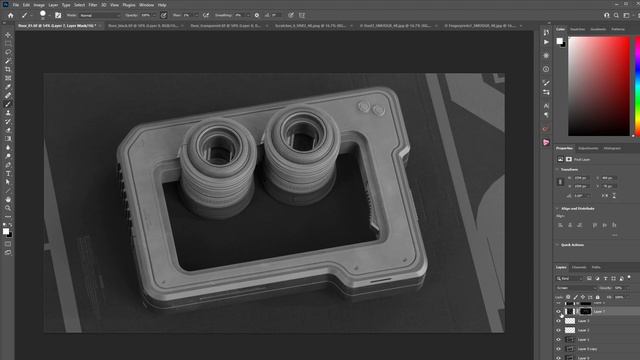Toggle pressure for size button
The image size is (640, 360).
(291, 16)
